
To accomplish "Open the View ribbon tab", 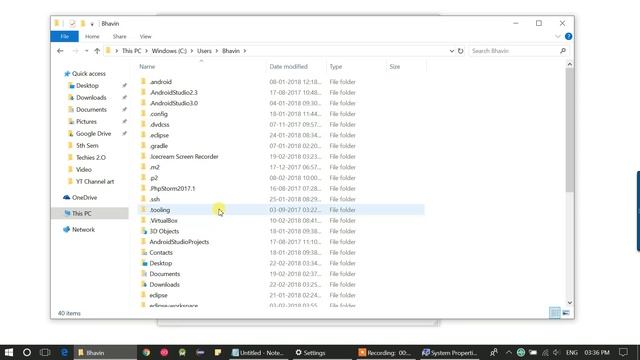I will (146, 36).
